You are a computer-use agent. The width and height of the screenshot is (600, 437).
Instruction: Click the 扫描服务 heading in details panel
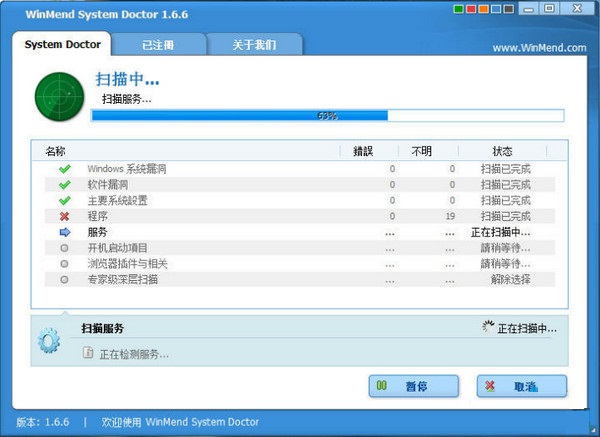tap(102, 328)
